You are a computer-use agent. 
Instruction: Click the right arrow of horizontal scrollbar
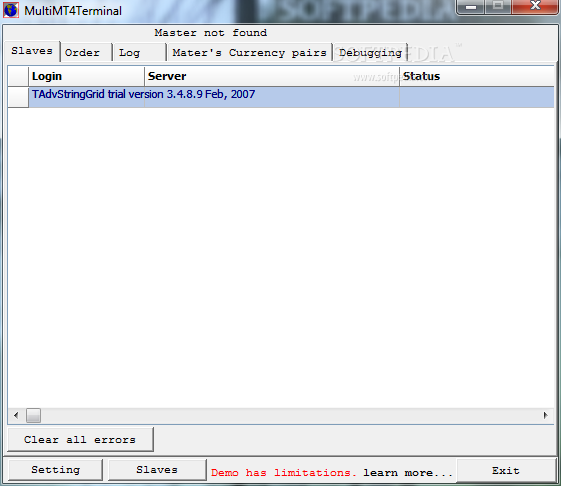point(546,415)
